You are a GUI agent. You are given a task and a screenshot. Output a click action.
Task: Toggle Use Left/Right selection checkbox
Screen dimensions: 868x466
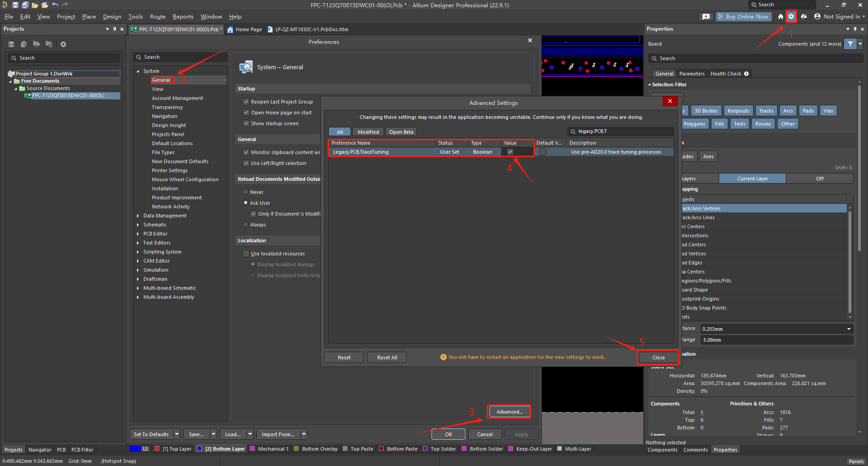pos(246,163)
